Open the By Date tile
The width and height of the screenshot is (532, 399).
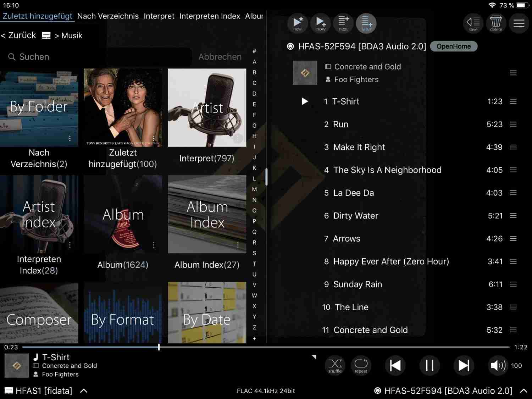pyautogui.click(x=207, y=313)
